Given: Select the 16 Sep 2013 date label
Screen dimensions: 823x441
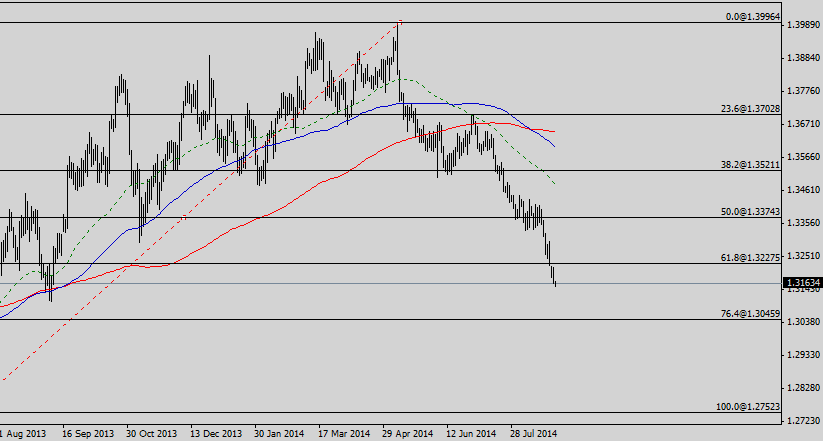Looking at the screenshot, I should pyautogui.click(x=87, y=434).
